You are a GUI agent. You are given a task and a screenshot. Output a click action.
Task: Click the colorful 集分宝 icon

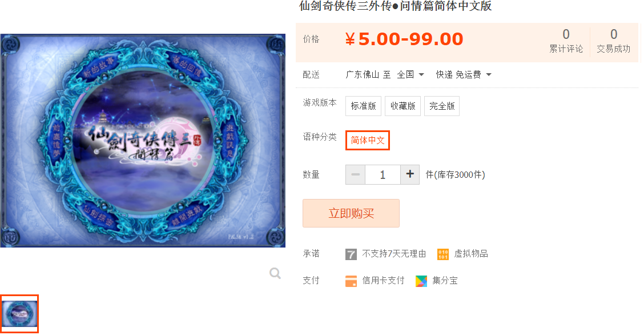pyautogui.click(x=421, y=281)
